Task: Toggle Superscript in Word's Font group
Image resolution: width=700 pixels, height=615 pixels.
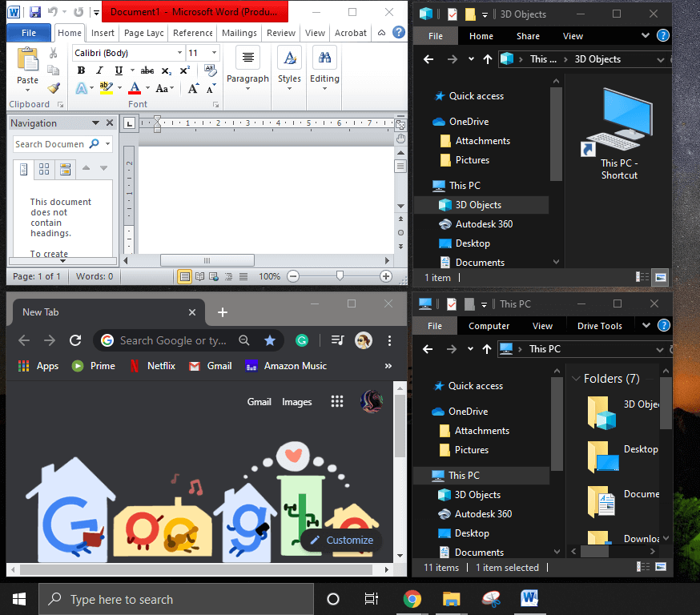Action: point(184,70)
